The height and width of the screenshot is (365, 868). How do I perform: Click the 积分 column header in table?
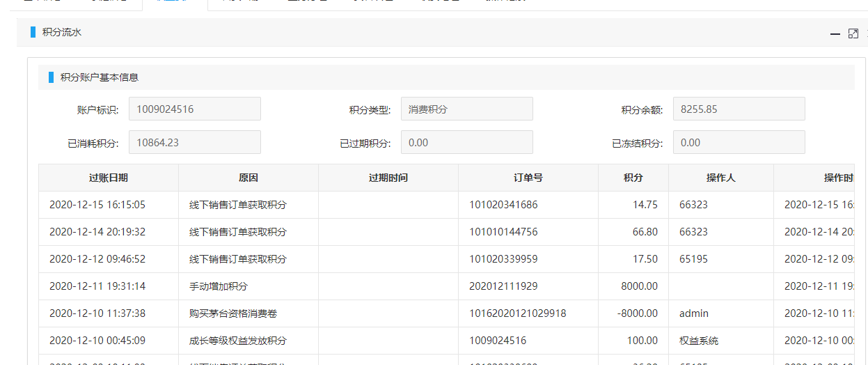633,178
